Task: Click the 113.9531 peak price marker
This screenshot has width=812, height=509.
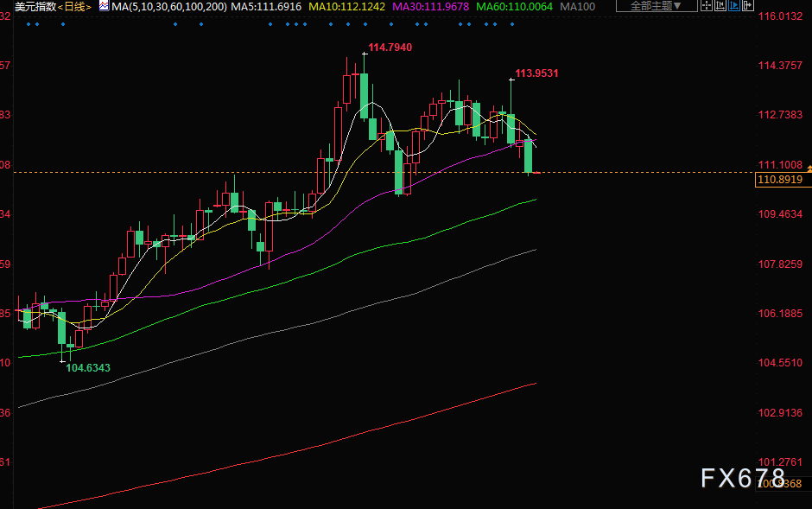Action: pos(536,73)
